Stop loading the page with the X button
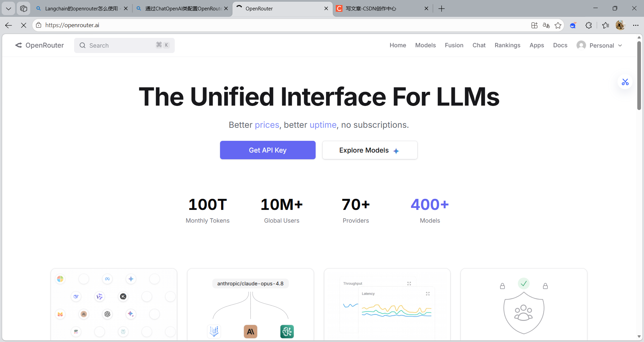The image size is (644, 342). tap(23, 25)
